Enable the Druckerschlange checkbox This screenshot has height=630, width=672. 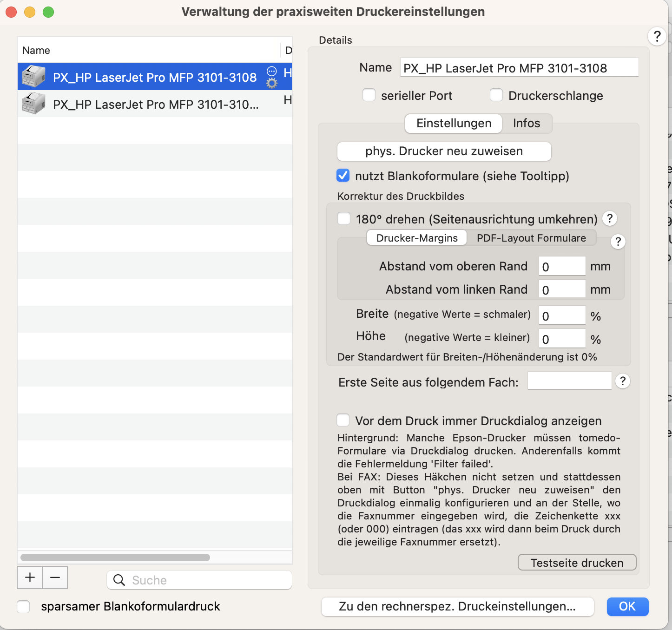(496, 95)
